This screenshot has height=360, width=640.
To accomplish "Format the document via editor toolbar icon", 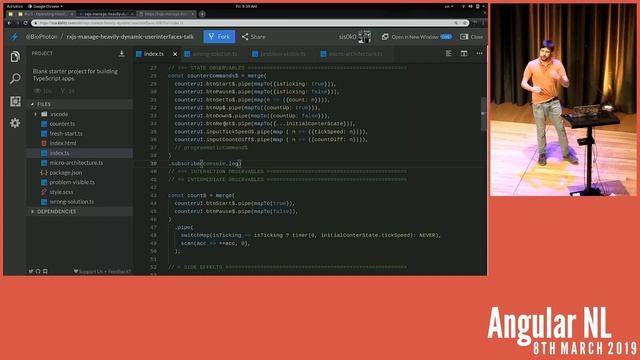I will pyautogui.click(x=448, y=53).
